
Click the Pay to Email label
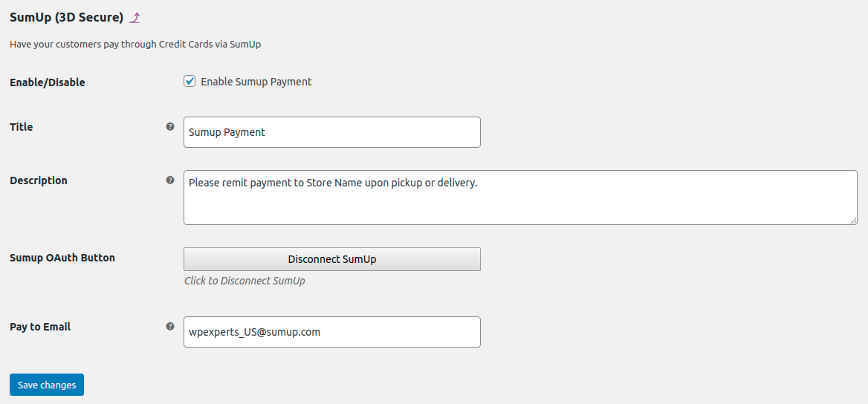tap(40, 327)
